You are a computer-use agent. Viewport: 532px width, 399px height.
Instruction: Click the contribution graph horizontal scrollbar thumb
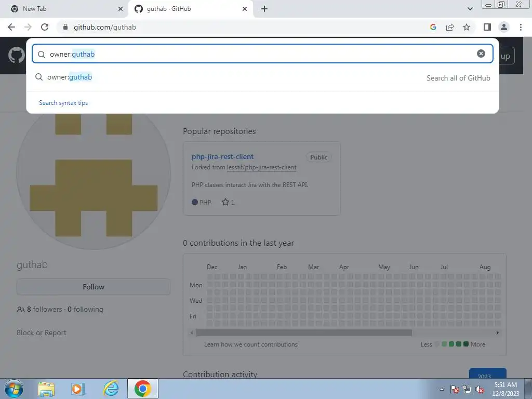[304, 333]
